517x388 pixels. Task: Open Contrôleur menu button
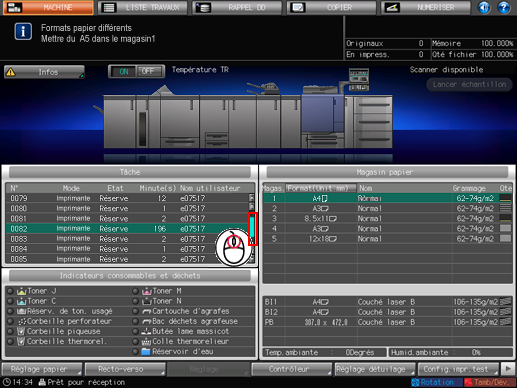pyautogui.click(x=291, y=369)
